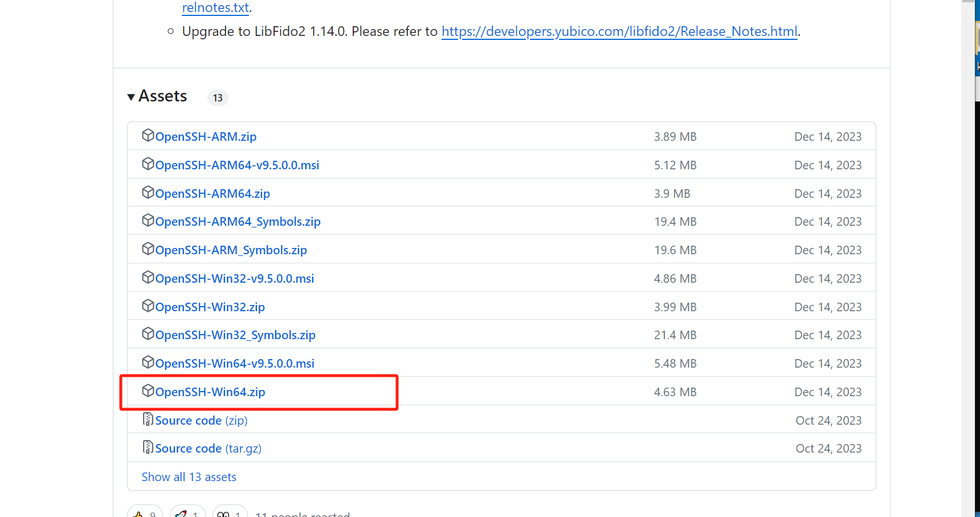Click package icon beside OpenSSH-Win32-v9.5.0.0.msi
Image resolution: width=980 pixels, height=517 pixels.
[x=148, y=278]
